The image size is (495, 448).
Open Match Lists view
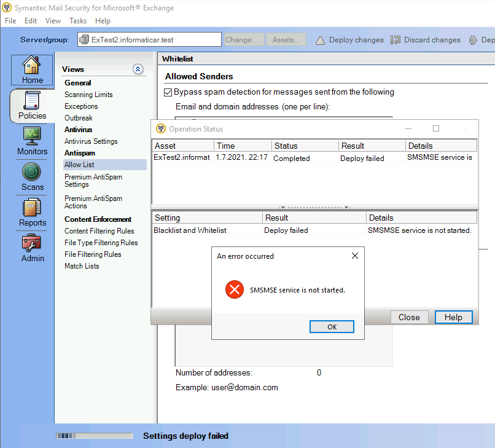pyautogui.click(x=82, y=266)
